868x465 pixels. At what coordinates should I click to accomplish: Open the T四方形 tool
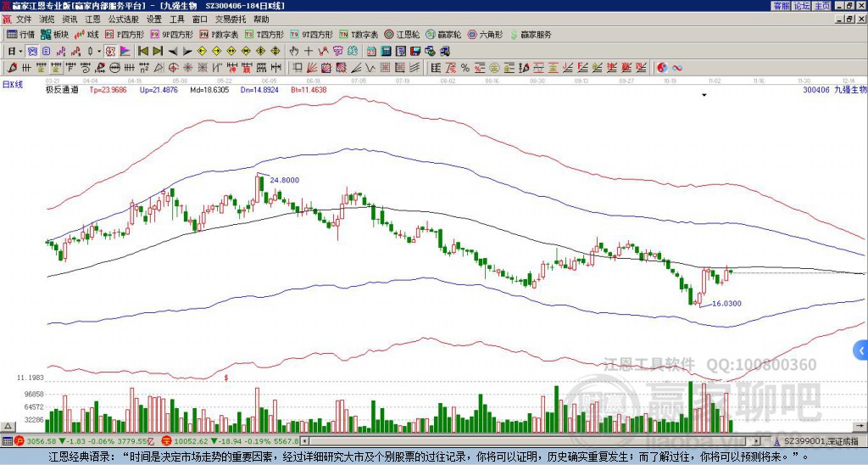(x=264, y=34)
